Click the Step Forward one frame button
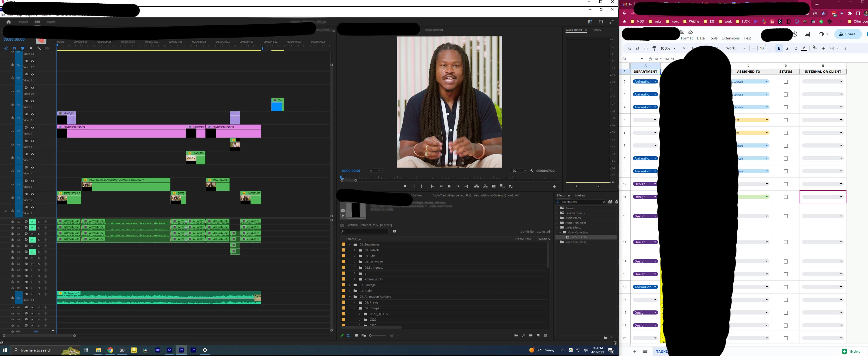Screen dimensions: 868x356 (x=458, y=186)
